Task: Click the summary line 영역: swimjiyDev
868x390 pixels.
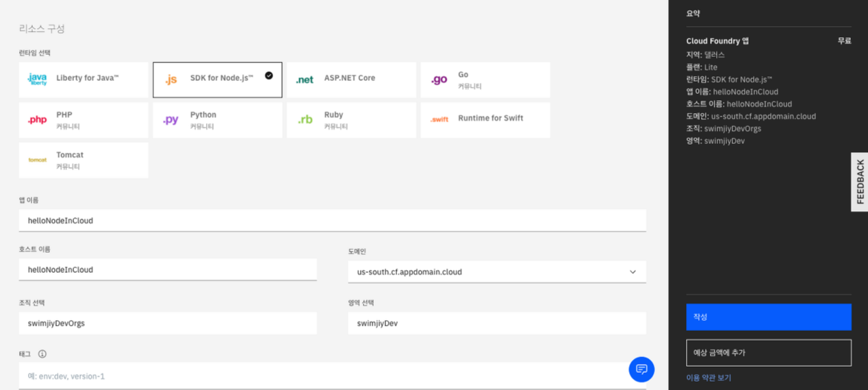Action: point(715,141)
